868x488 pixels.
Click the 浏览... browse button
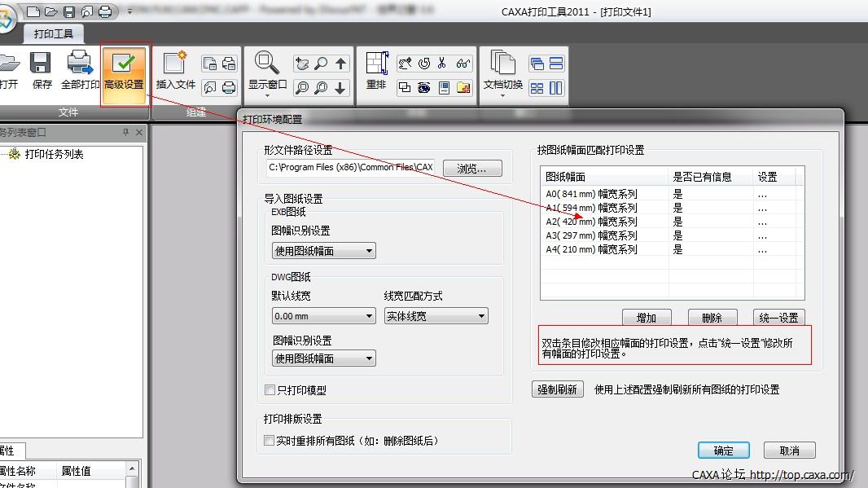pyautogui.click(x=472, y=169)
